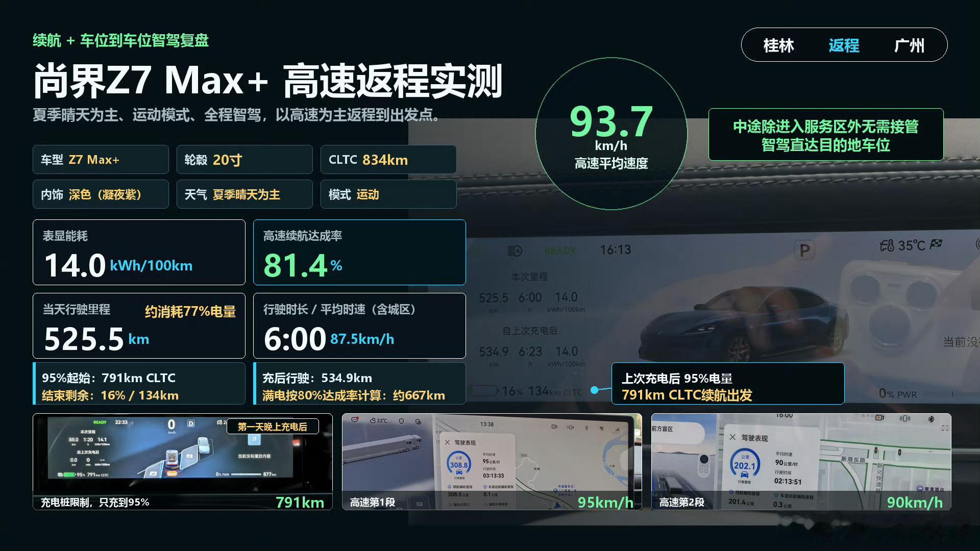This screenshot has width=980, height=551.
Task: Click the 0% PWR power indicator
Action: 898,394
